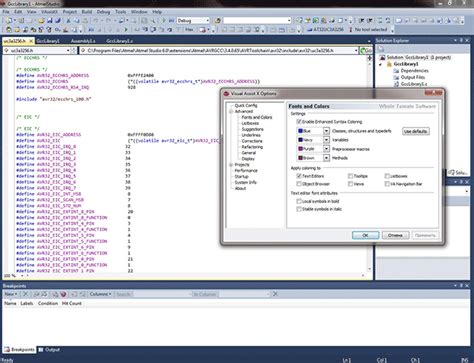Open the Blue color dropdown for classes
The height and width of the screenshot is (363, 474).
(326, 131)
